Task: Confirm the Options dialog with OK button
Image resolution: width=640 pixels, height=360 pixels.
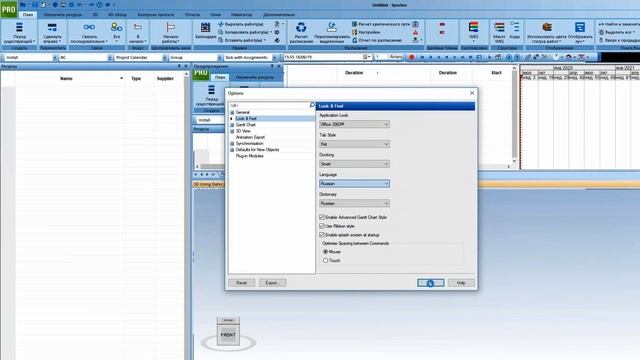Action: [431, 283]
